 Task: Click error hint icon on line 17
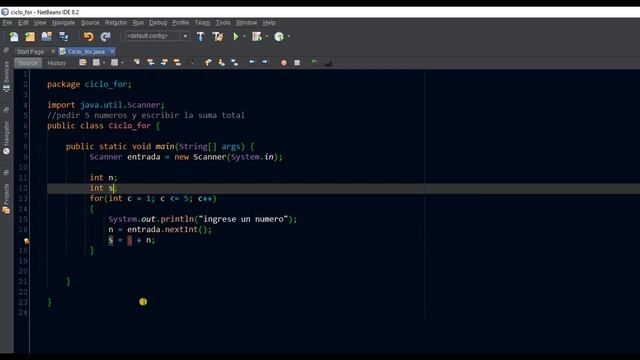tap(26, 241)
